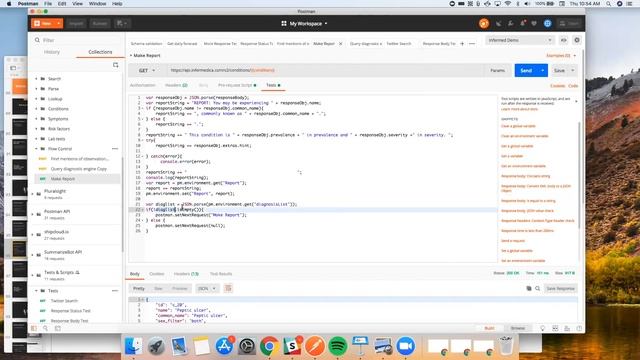Open the JSON format dropdown

tap(207, 289)
